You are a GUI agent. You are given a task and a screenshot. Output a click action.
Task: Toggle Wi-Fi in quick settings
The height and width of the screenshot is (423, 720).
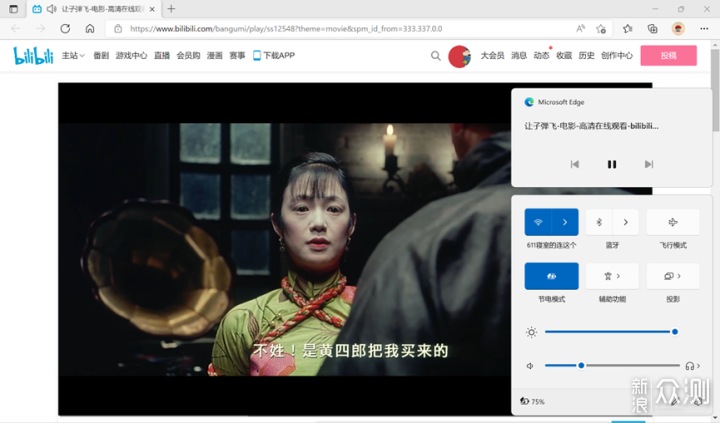point(538,222)
